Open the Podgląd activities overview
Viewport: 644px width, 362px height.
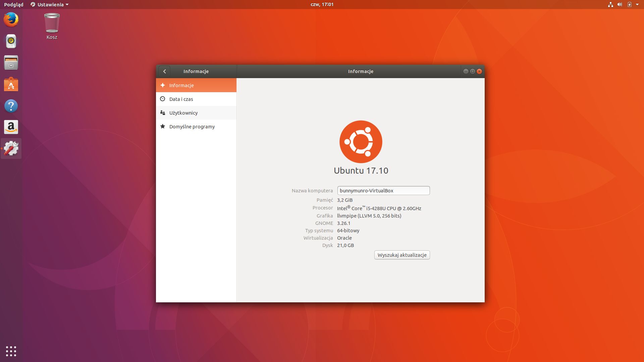pyautogui.click(x=14, y=5)
